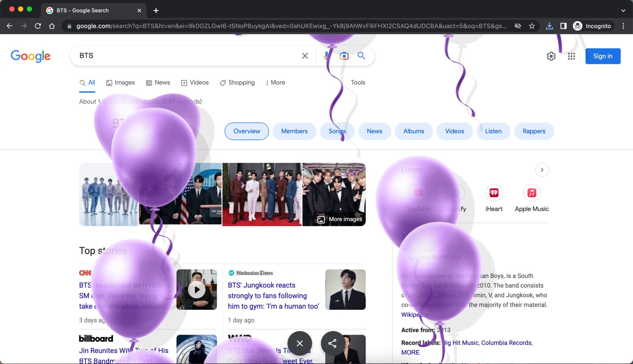Show next Listen services arrow
Viewport: 633px width, 364px height.
542,170
